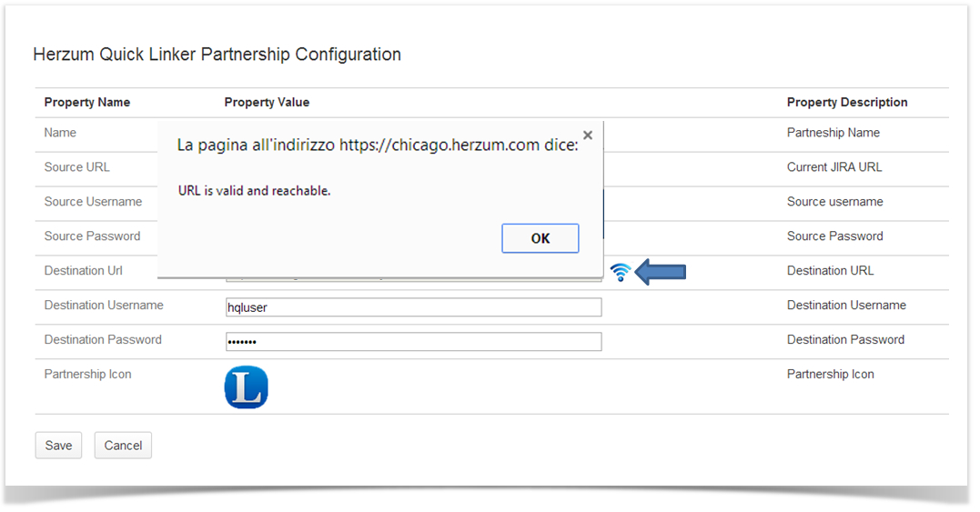Click the Source URL row label
Viewport: 980px width, 512px height.
(x=77, y=167)
